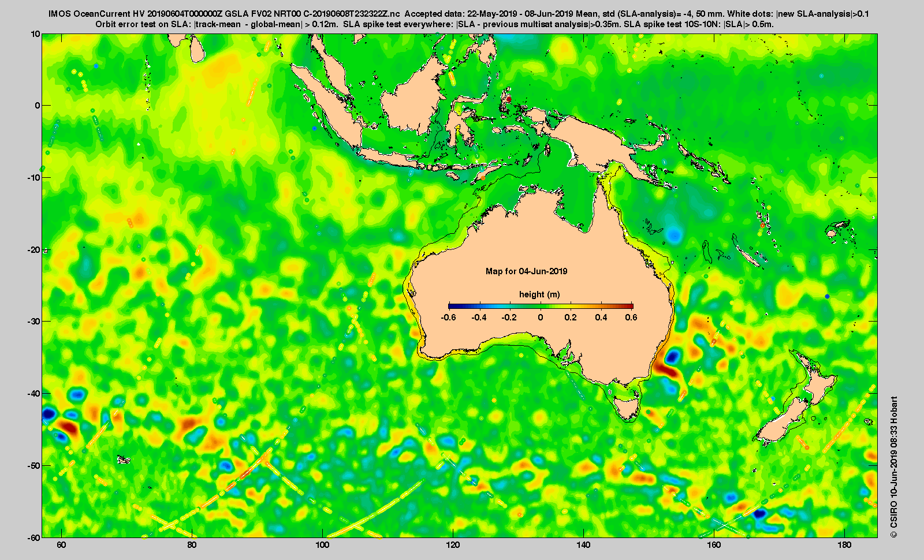This screenshot has width=924, height=560.
Task: Click the latitude axis label '-60'
Action: click(35, 537)
